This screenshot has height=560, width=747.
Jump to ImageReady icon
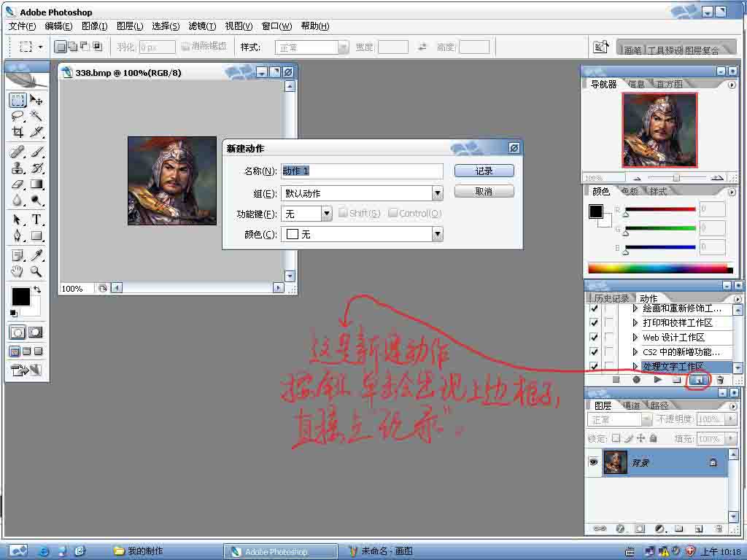26,370
